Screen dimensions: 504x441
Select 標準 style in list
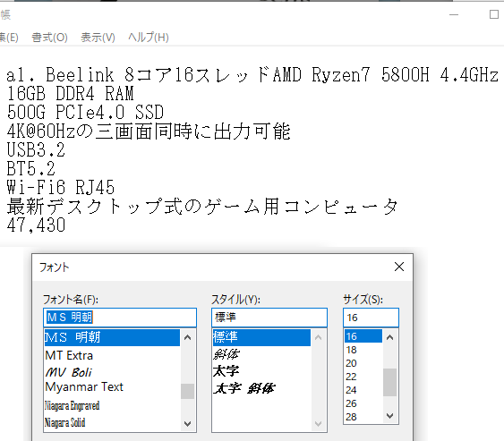261,337
